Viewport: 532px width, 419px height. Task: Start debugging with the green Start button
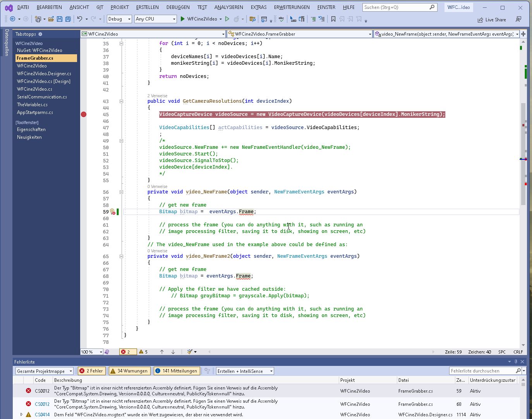coord(182,19)
